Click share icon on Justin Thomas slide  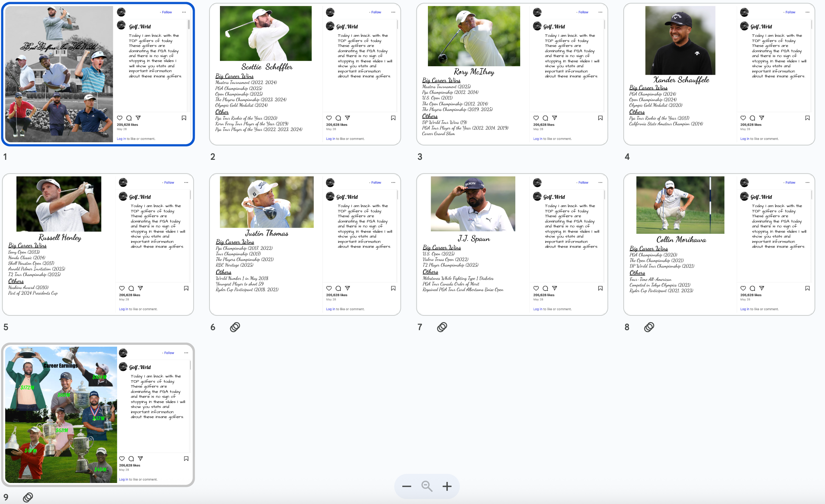pos(347,288)
